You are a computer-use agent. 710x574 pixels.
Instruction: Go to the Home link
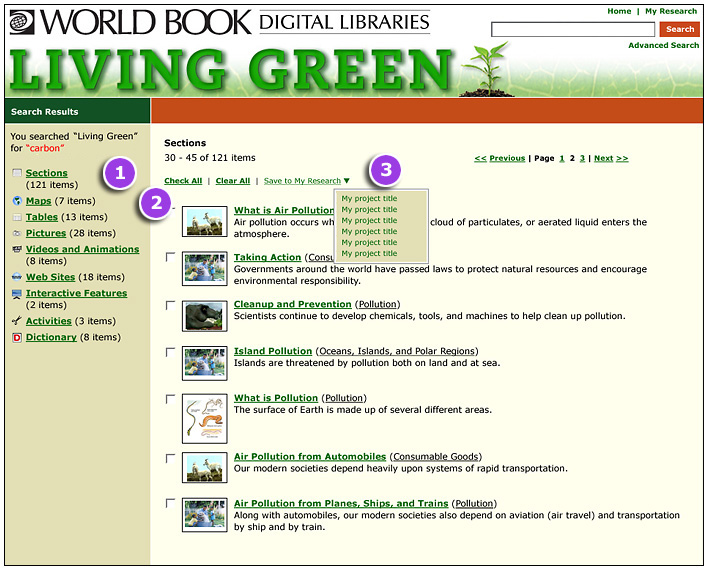click(619, 11)
